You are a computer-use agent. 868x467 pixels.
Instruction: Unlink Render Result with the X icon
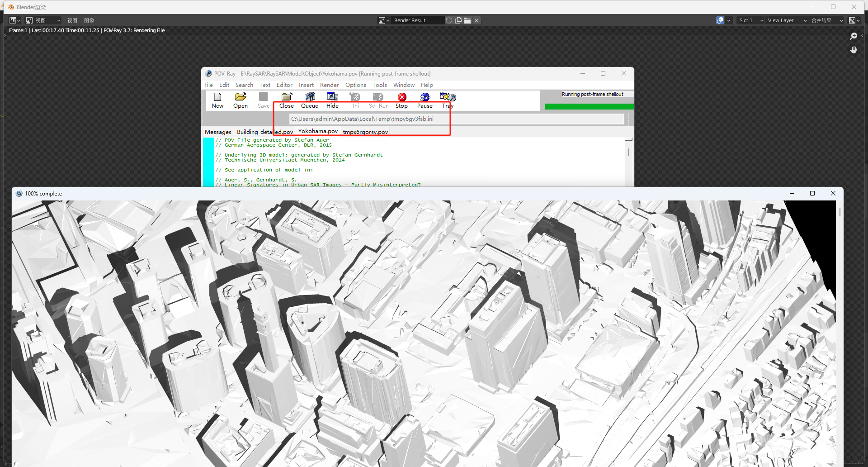click(x=476, y=20)
